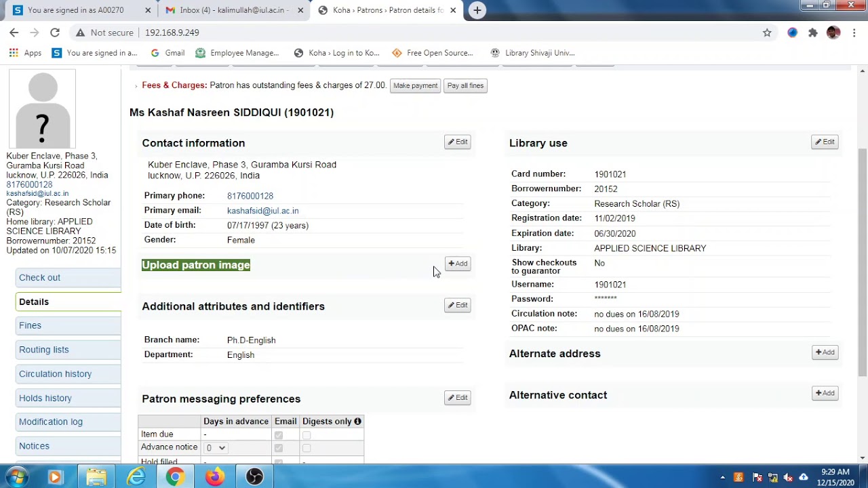Open Gmail bookmark
Viewport: 868px width, 488px height.
pyautogui.click(x=167, y=53)
